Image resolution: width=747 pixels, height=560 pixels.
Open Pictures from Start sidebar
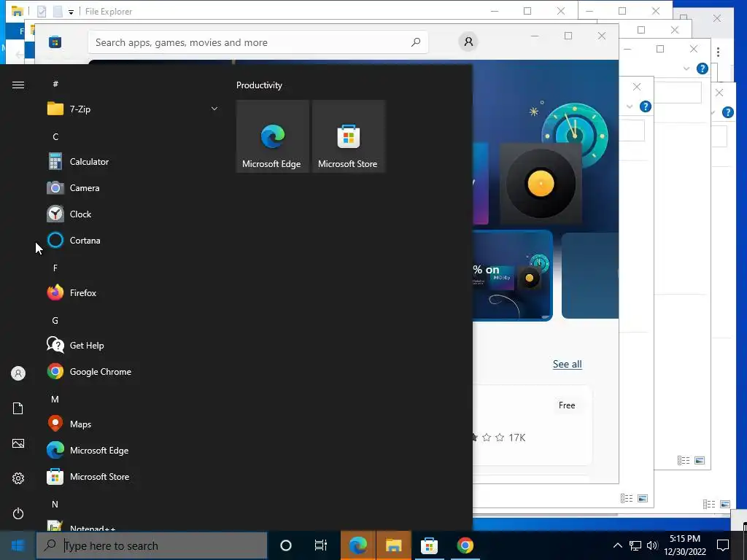(18, 443)
